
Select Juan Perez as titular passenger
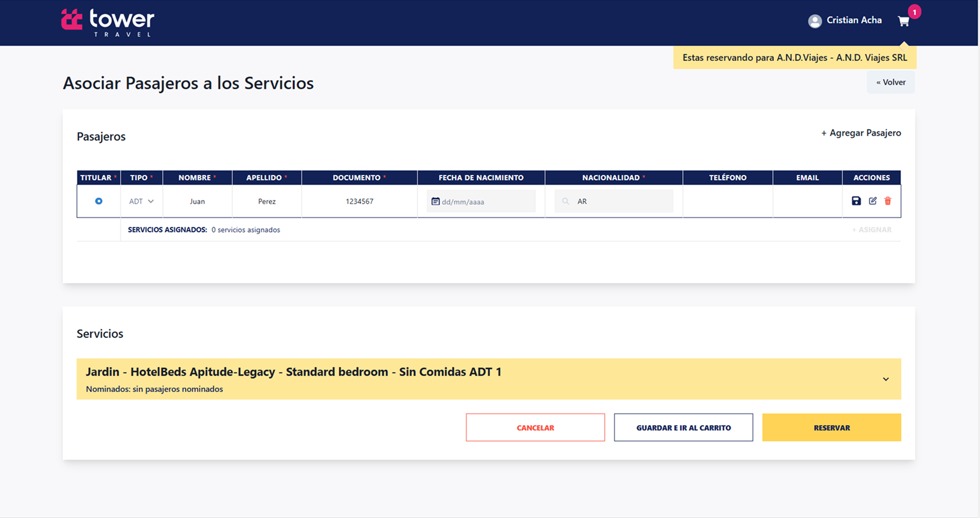99,201
